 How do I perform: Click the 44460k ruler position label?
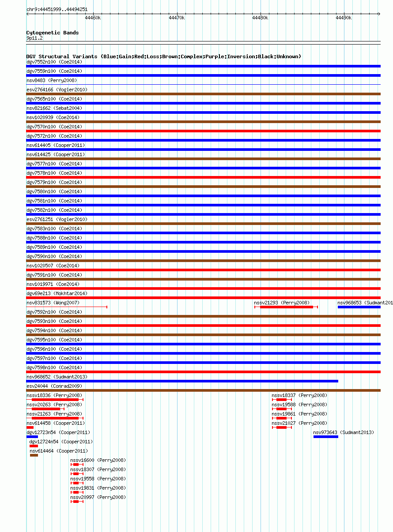(93, 18)
